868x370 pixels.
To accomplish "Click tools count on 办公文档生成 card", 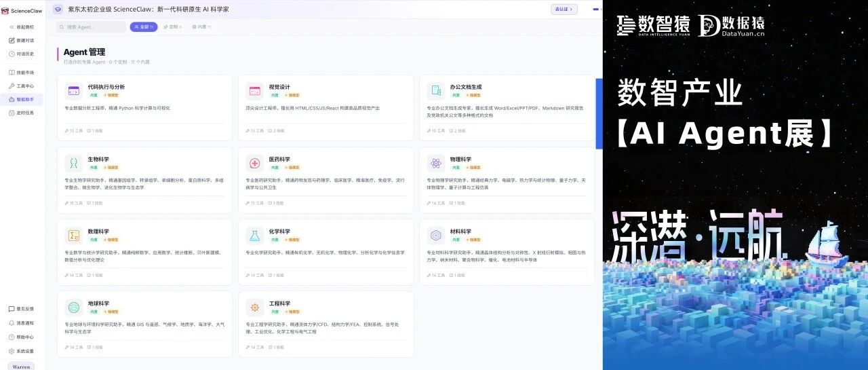I will [x=435, y=130].
